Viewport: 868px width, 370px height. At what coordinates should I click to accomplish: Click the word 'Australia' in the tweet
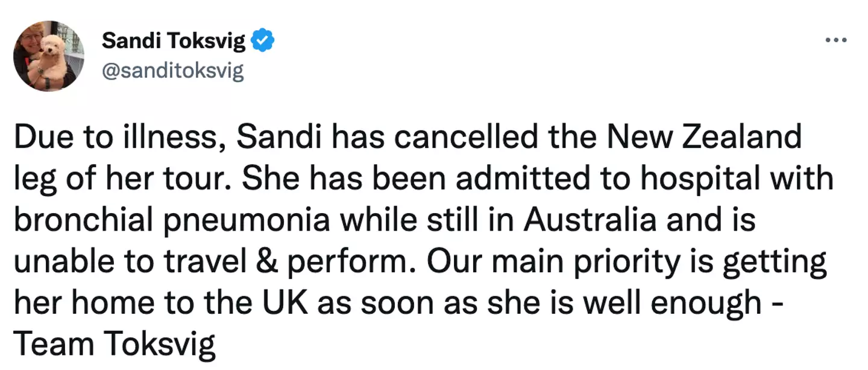[590, 220]
